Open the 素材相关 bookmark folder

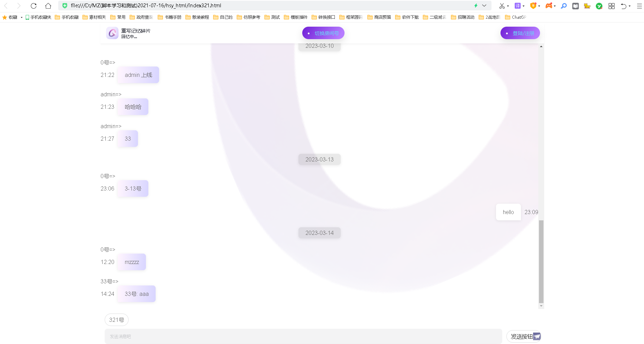point(94,17)
